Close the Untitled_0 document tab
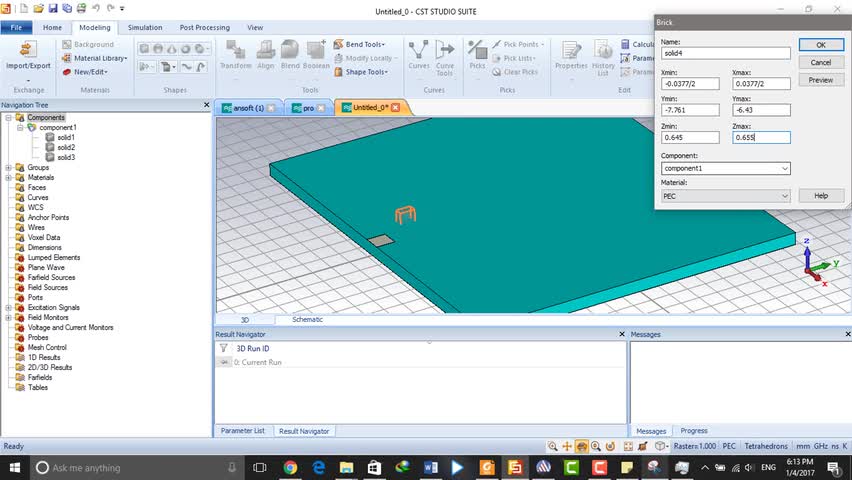This screenshot has height=480, width=852. pyautogui.click(x=396, y=108)
